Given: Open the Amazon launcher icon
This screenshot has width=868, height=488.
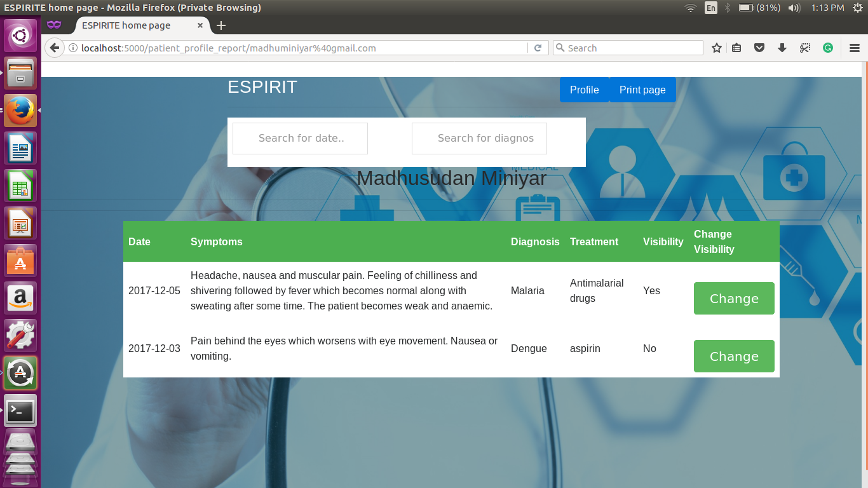Looking at the screenshot, I should point(21,299).
